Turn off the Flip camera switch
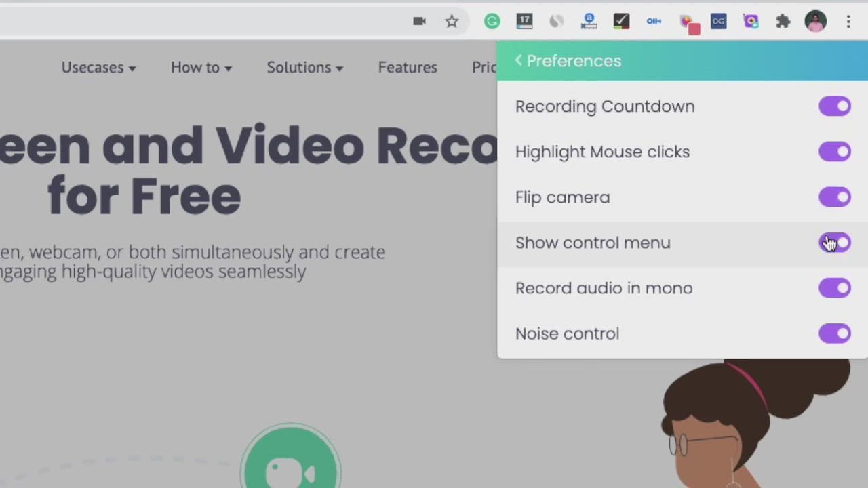 click(x=835, y=197)
